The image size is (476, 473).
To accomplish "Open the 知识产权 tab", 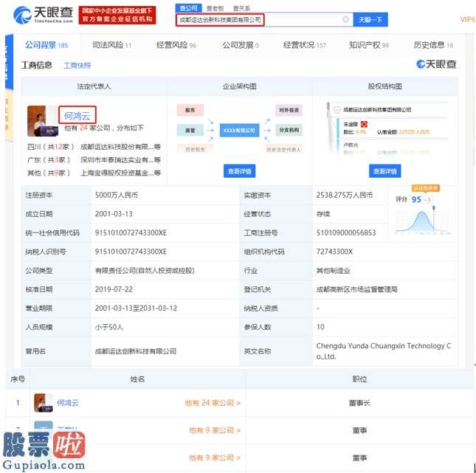I will pos(369,45).
